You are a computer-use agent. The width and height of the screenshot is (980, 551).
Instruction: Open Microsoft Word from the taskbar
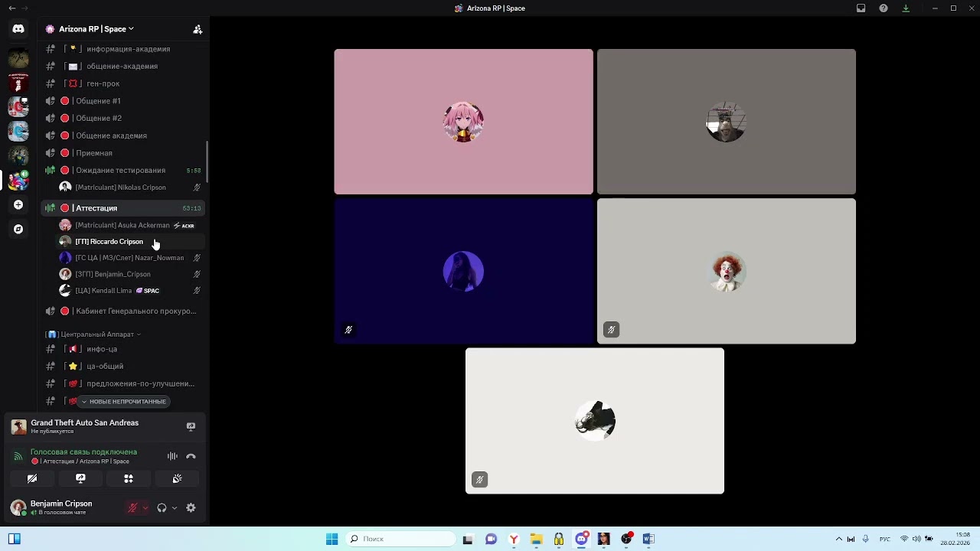pos(648,539)
